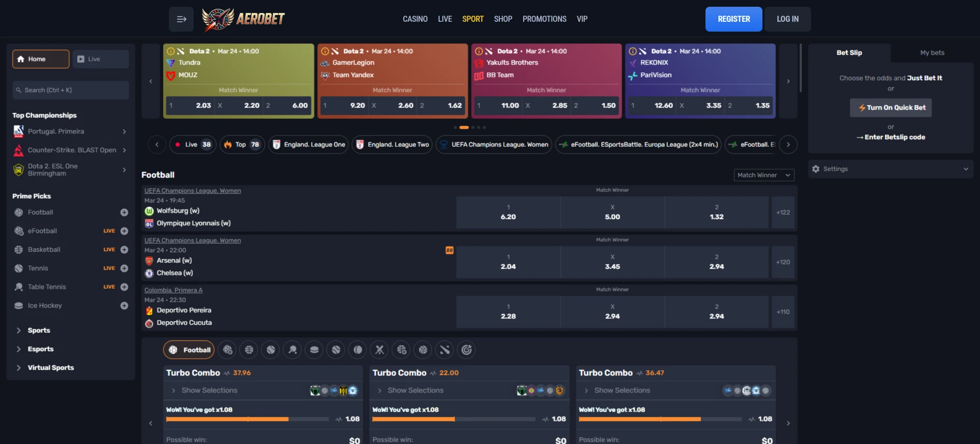Image resolution: width=980 pixels, height=444 pixels.
Task: Click the LOG IN button
Action: click(x=788, y=19)
